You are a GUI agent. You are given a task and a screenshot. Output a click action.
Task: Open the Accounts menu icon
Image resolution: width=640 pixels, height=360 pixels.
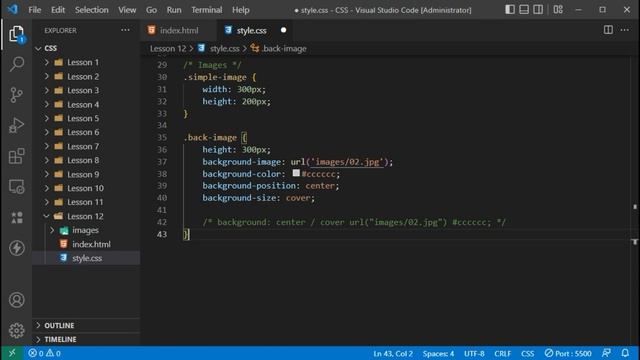[x=17, y=300]
